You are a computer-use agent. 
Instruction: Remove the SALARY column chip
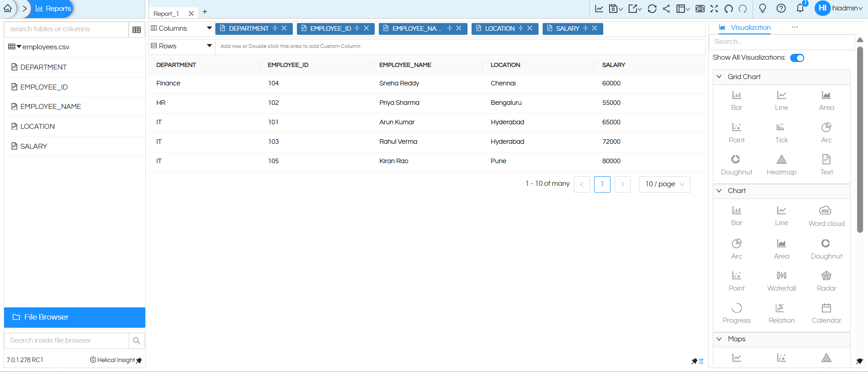tap(595, 28)
